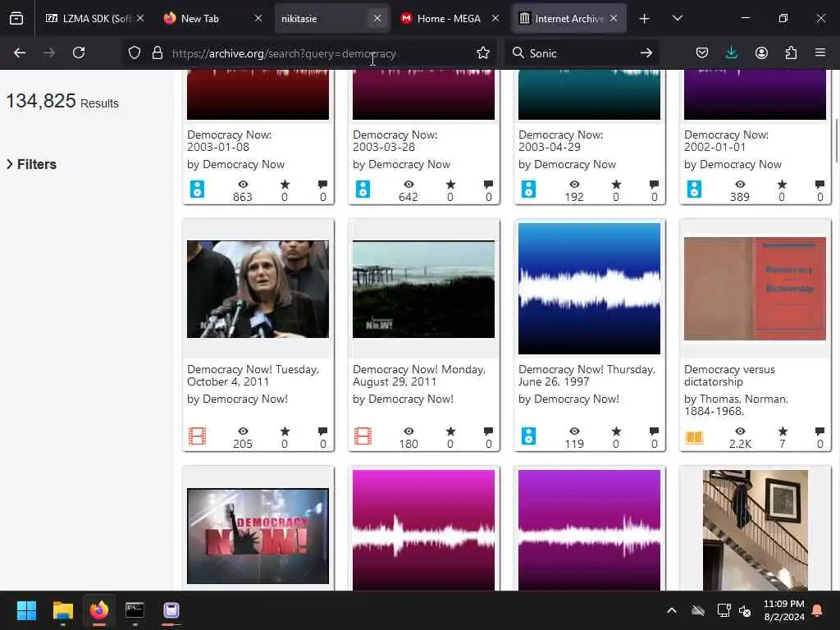Bookmark this page with the star icon

(x=483, y=53)
